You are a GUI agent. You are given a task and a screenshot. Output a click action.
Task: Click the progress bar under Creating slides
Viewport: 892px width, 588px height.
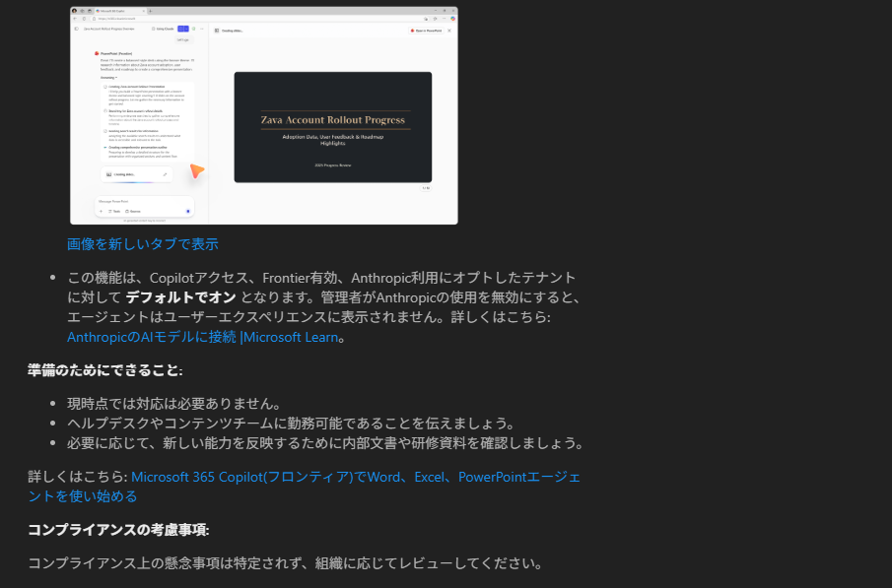click(x=133, y=183)
